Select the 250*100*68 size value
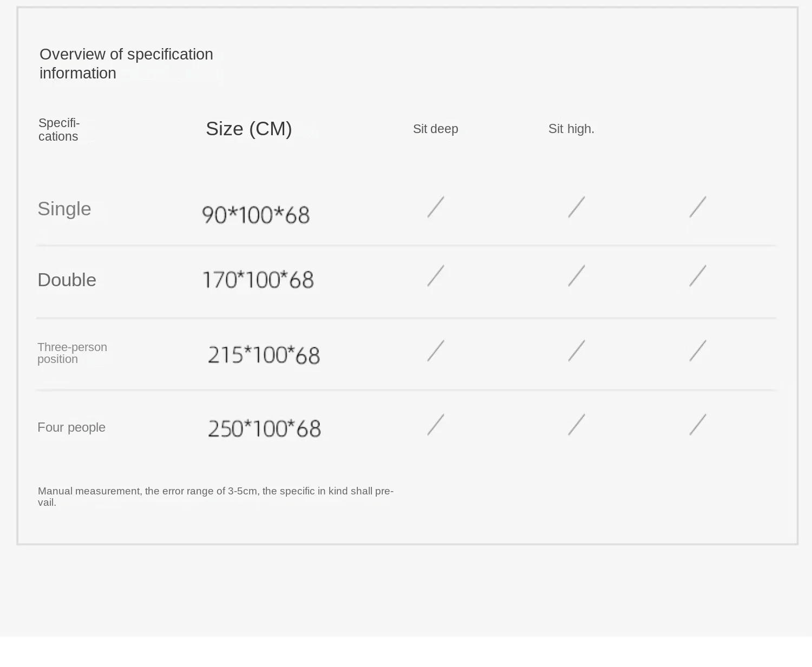812x667 pixels. click(264, 428)
